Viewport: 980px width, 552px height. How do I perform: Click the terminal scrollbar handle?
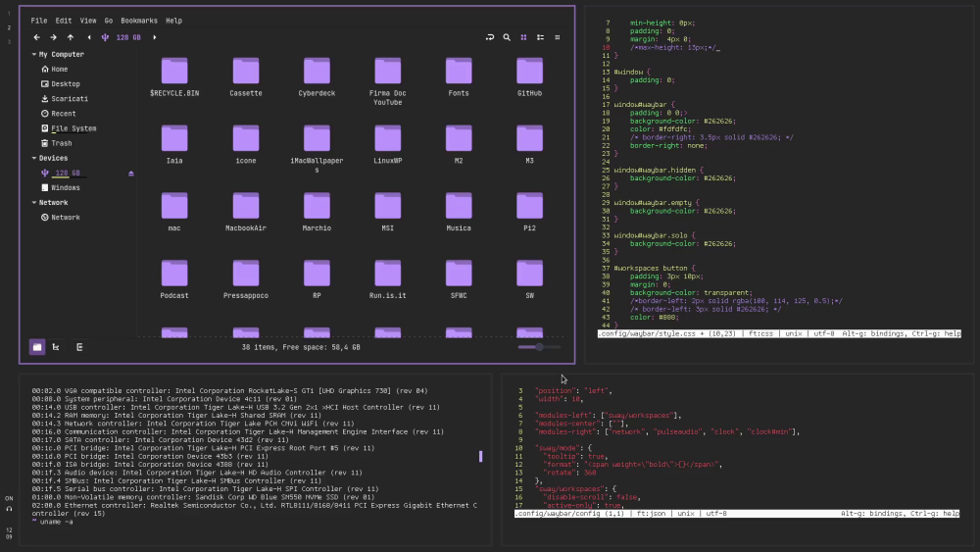480,456
